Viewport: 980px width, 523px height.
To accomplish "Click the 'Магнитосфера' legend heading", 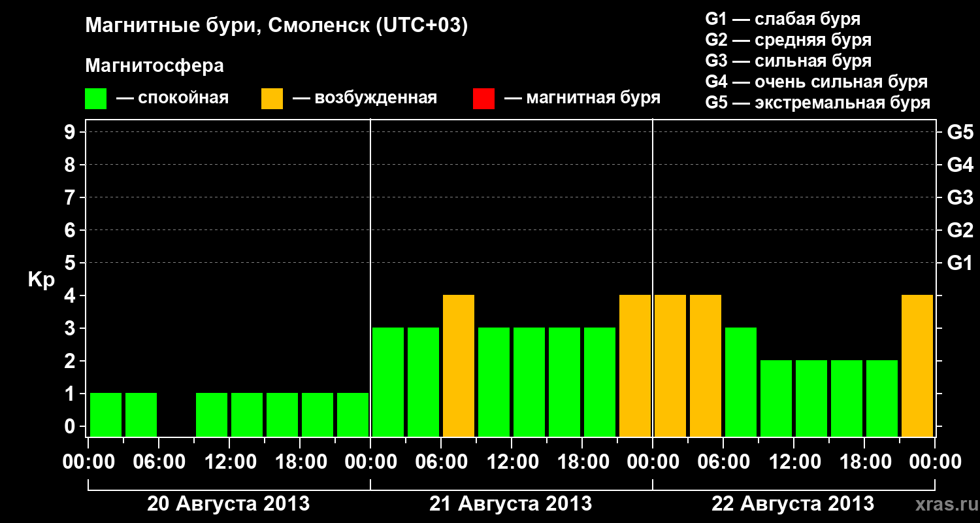I will [155, 66].
